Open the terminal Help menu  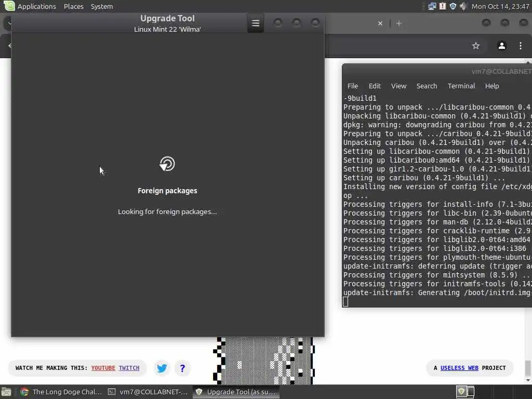pos(491,86)
